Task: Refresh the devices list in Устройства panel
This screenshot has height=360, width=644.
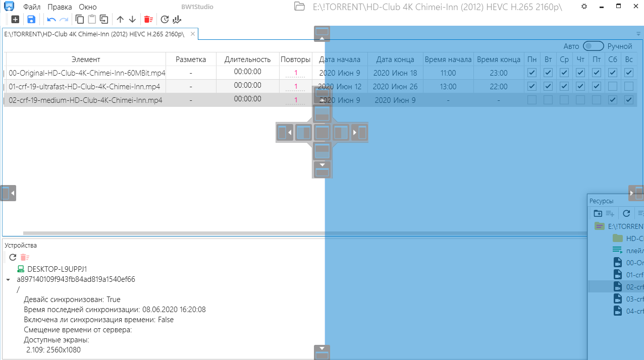Action: click(x=13, y=257)
